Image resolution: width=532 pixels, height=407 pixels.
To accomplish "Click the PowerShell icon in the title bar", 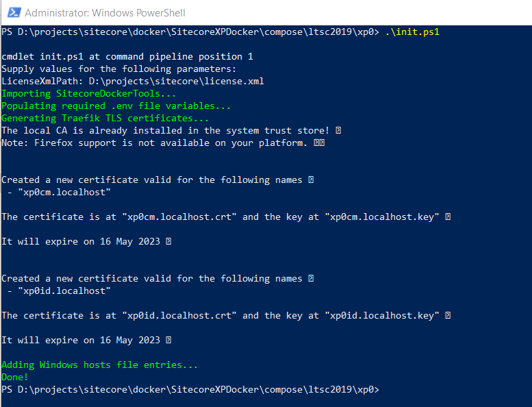I will (x=12, y=12).
